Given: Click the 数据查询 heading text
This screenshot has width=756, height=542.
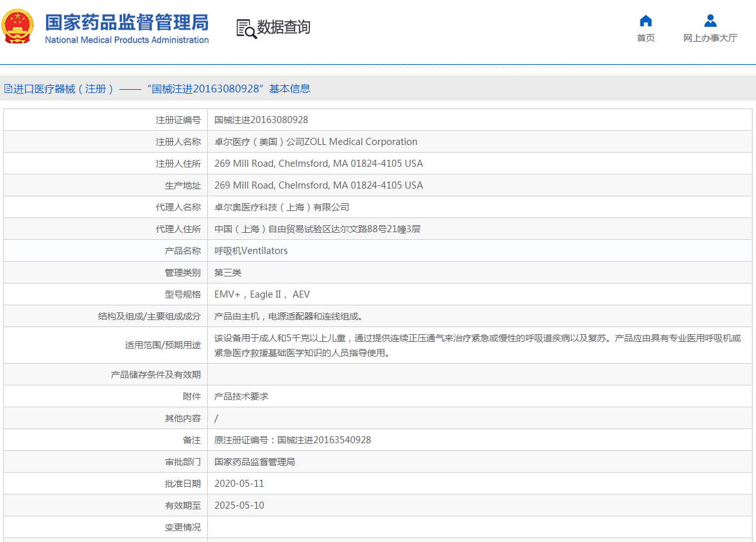Looking at the screenshot, I should pyautogui.click(x=284, y=27).
